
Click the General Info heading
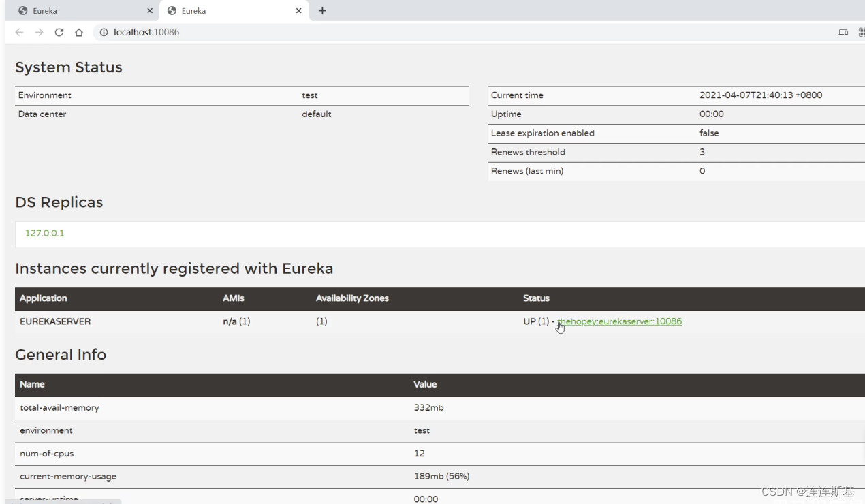[x=61, y=355]
